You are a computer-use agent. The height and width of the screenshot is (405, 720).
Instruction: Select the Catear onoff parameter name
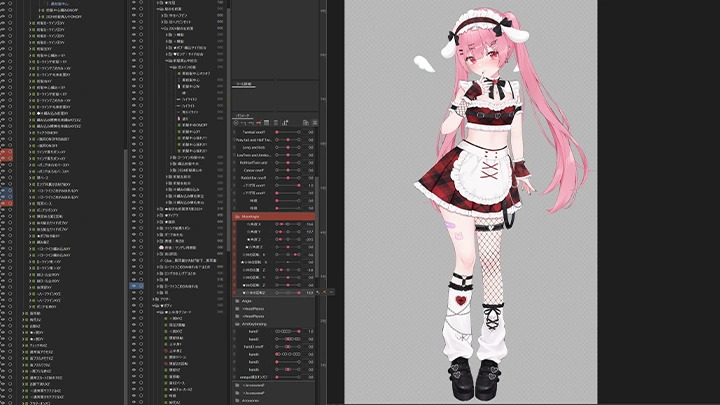[253, 170]
